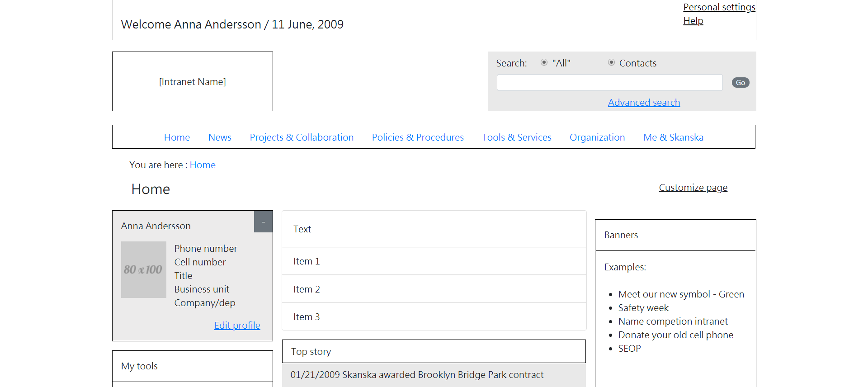Viewport: 868px width, 387px height.
Task: Click the Business unit profile field
Action: pos(202,289)
